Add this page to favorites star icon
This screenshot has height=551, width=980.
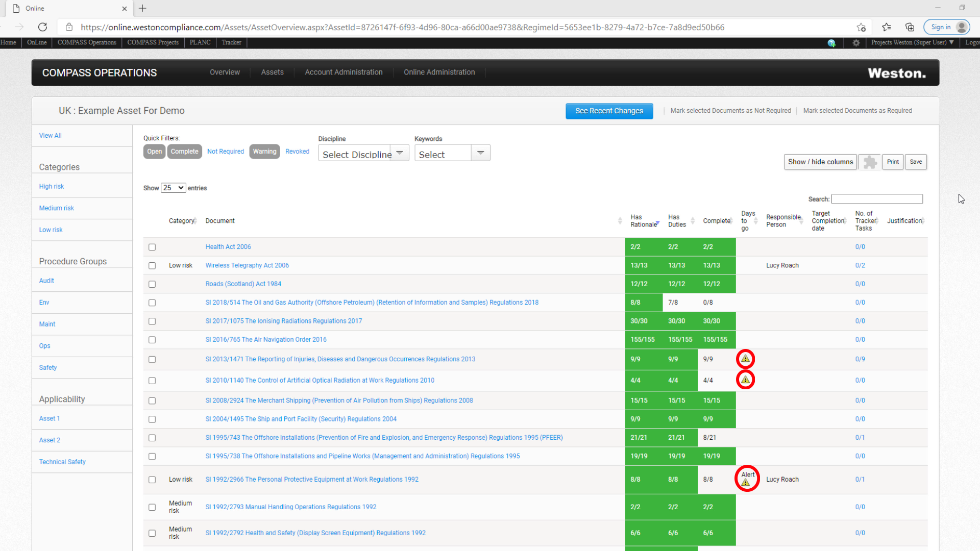861,27
